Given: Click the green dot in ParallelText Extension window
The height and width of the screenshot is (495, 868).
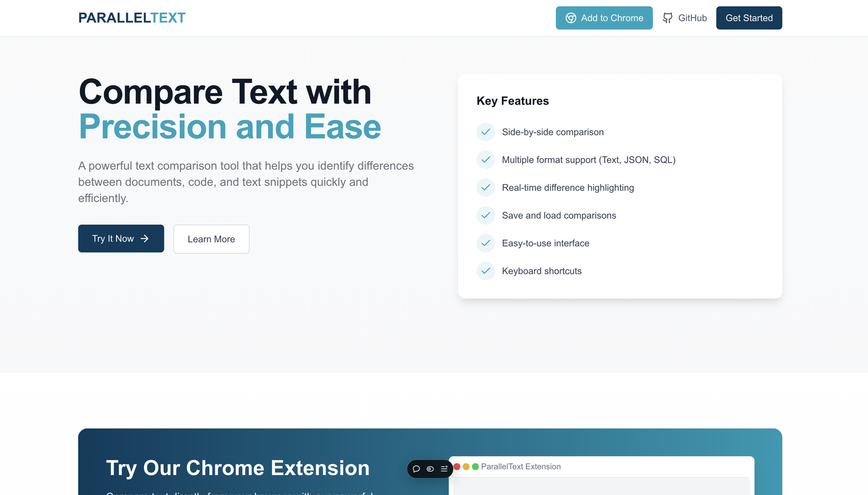Looking at the screenshot, I should [476, 467].
